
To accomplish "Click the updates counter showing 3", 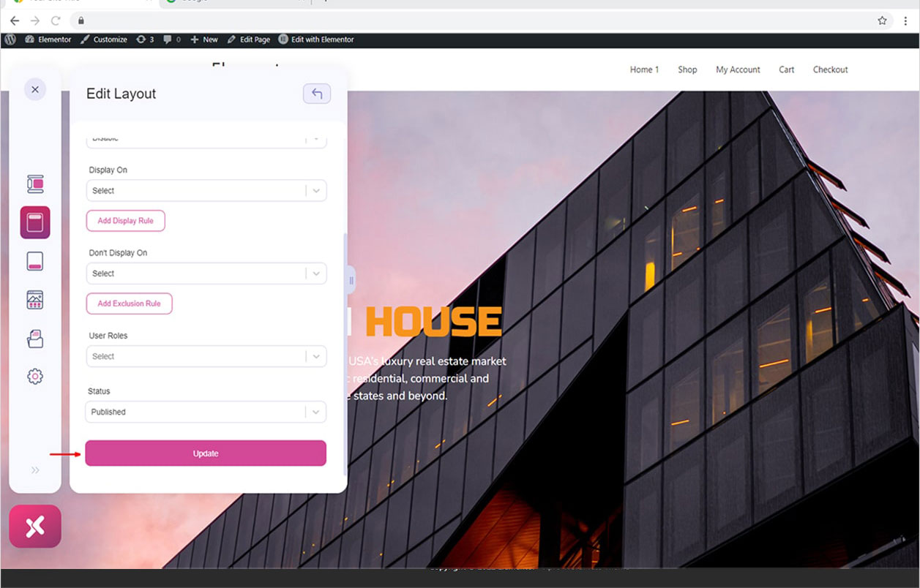I will click(x=145, y=39).
